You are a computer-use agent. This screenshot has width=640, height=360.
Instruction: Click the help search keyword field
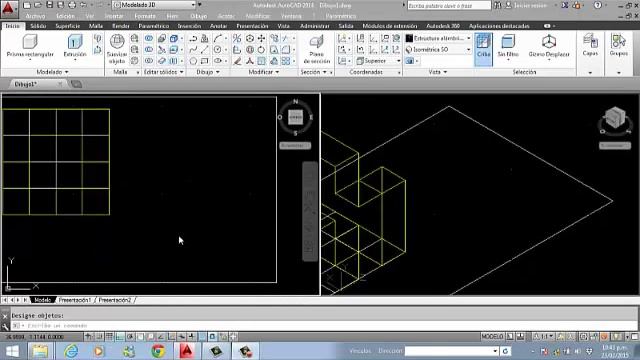point(449,5)
